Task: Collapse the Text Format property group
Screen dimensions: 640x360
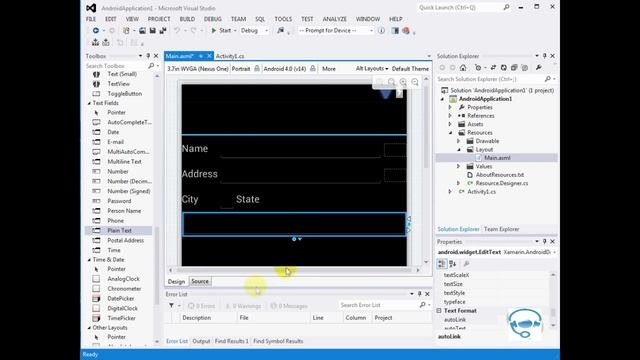Action: coord(439,311)
